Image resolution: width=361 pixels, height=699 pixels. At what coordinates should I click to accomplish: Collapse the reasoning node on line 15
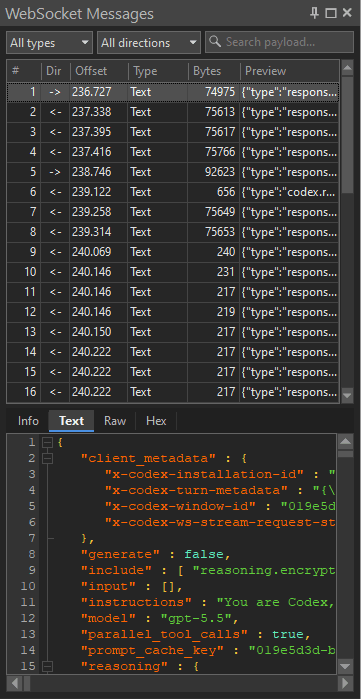pyautogui.click(x=47, y=666)
